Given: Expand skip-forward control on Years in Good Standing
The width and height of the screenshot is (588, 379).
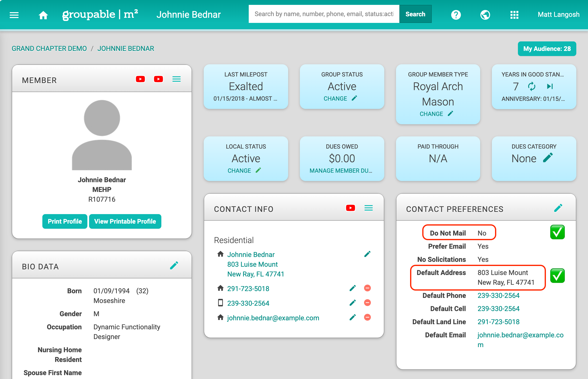Looking at the screenshot, I should (550, 87).
